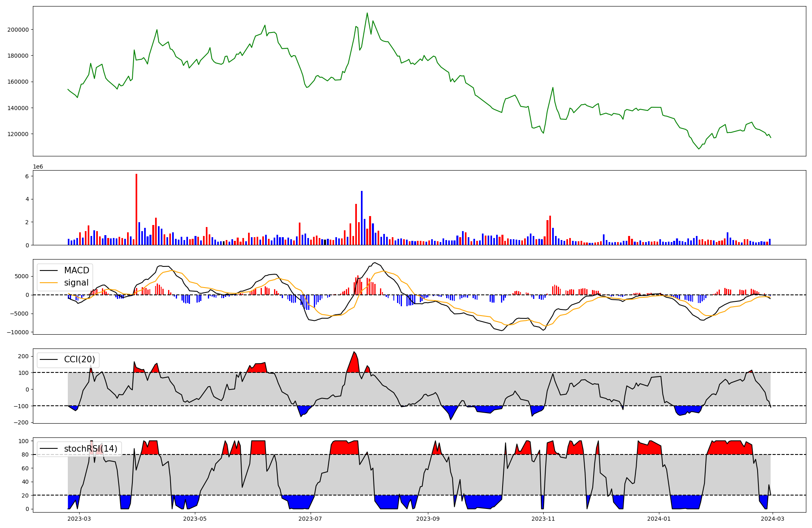Screen dimensions: 812x528
Task: Click the highest peak of the green price line
Action: pos(367,13)
